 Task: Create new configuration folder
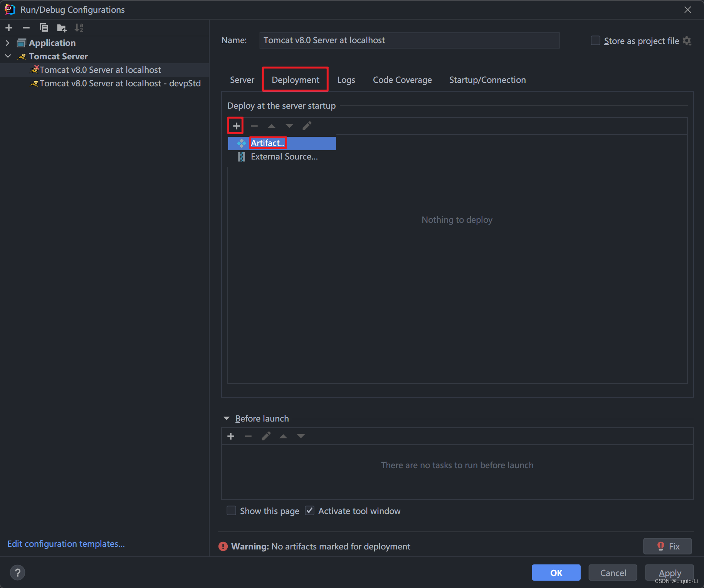pos(62,28)
